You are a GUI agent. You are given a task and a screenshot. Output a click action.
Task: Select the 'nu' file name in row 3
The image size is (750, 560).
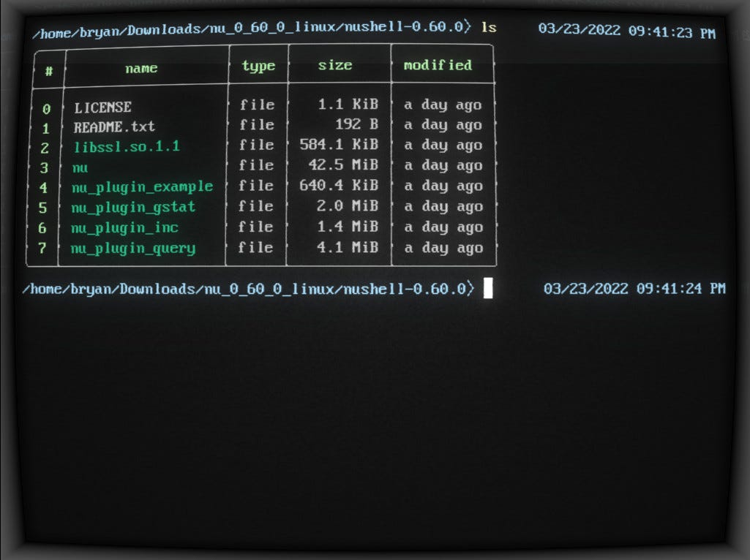point(80,167)
